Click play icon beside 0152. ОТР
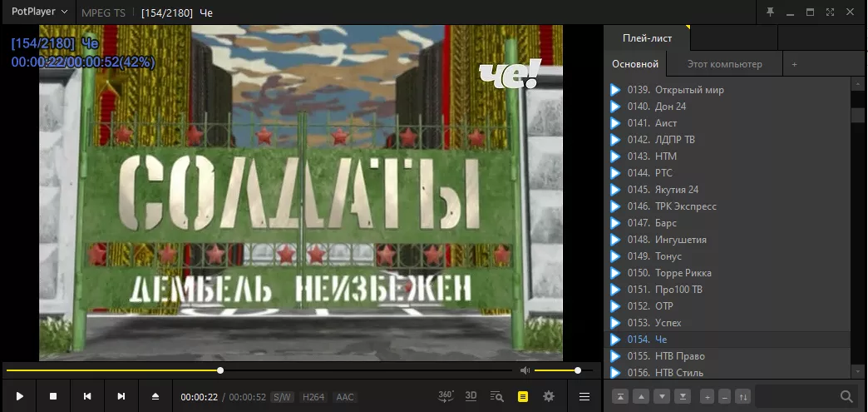868x412 pixels. point(615,306)
